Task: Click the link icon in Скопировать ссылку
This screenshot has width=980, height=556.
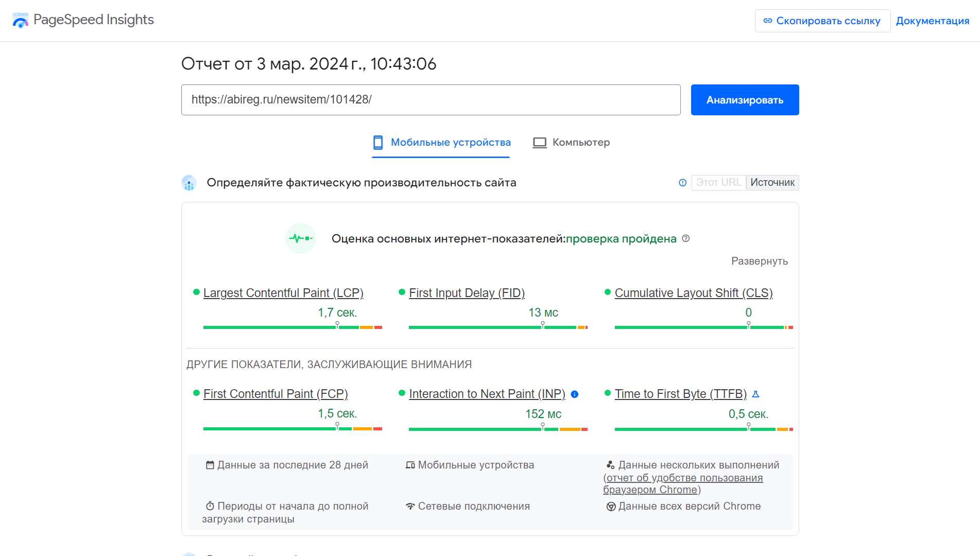Action: point(768,21)
